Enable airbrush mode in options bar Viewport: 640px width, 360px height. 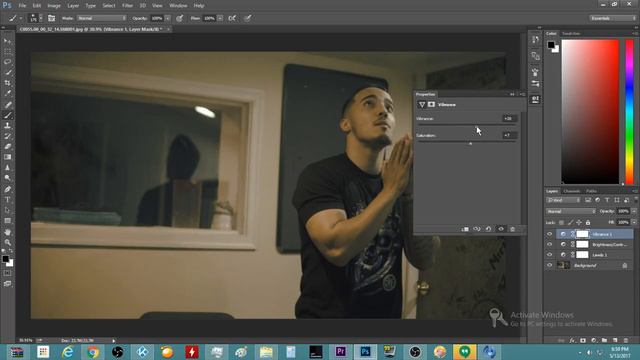pyautogui.click(x=232, y=18)
